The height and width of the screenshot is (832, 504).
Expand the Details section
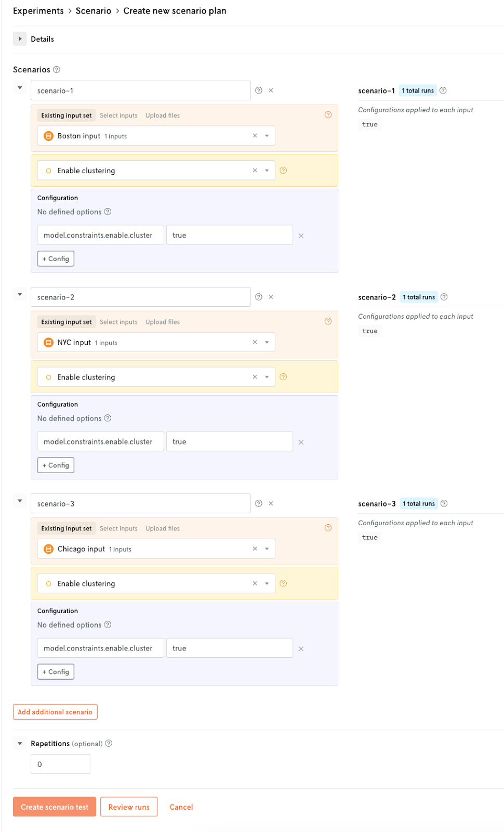[20, 39]
